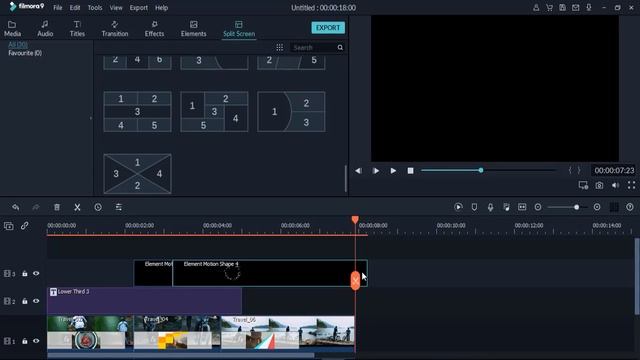
Task: Open the Effects tab
Action: coord(154,29)
